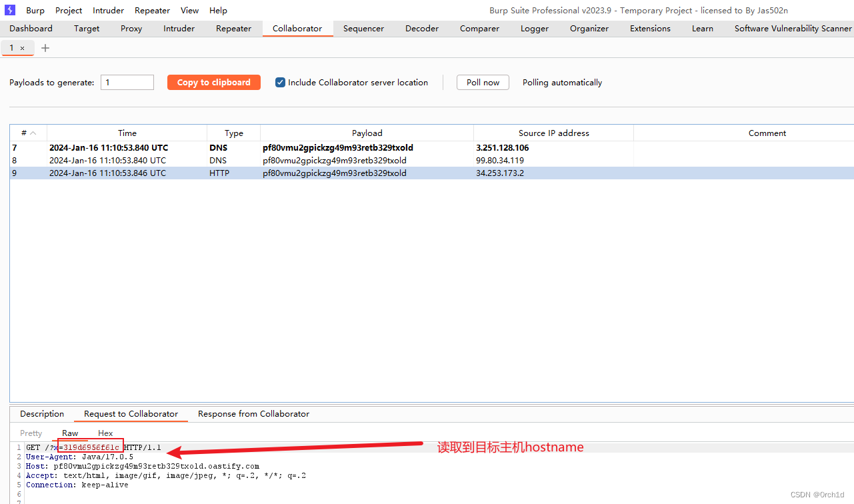Close Collaborator tab 1

click(x=22, y=48)
